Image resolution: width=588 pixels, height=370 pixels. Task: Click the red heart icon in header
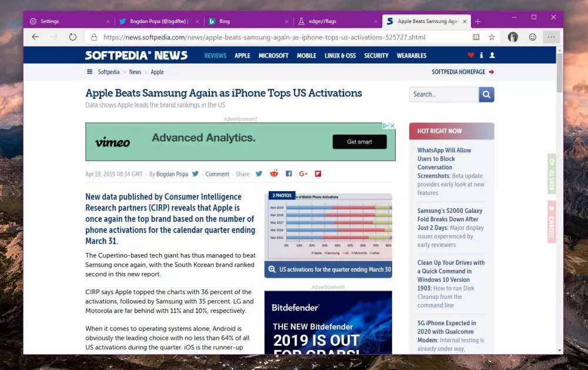pos(470,55)
